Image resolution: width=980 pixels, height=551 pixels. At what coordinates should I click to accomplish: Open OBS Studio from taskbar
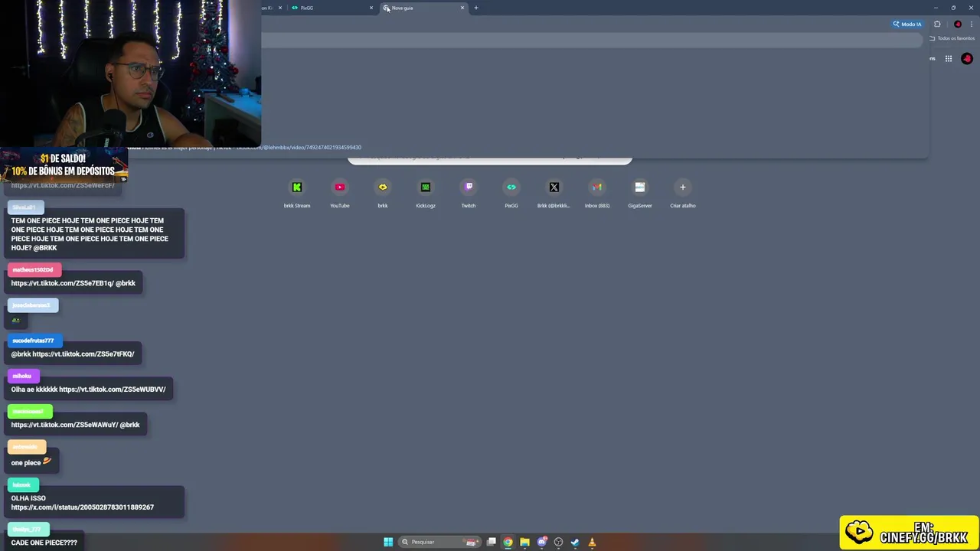(558, 542)
